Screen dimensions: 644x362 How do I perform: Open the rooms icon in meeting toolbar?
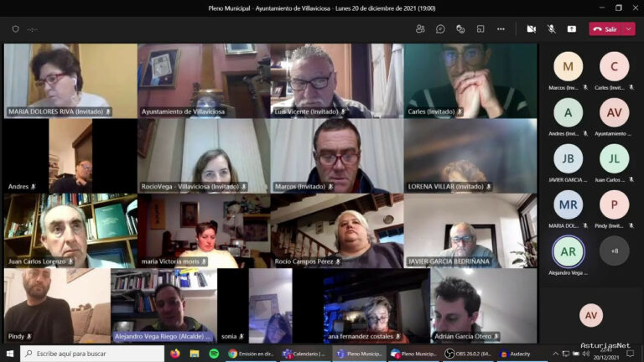click(480, 28)
